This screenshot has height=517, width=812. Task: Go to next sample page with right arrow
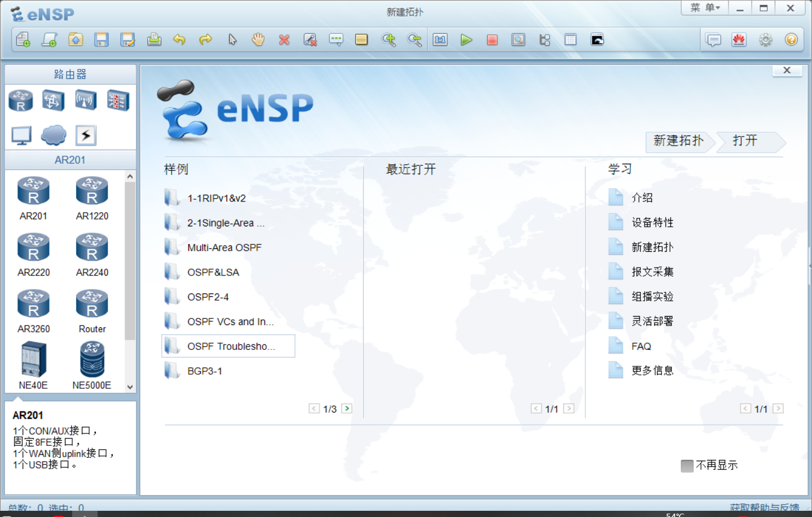(347, 408)
